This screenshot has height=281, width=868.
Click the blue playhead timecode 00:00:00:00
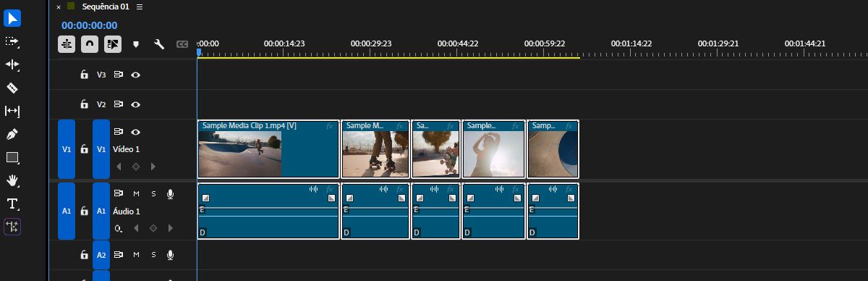[x=89, y=25]
